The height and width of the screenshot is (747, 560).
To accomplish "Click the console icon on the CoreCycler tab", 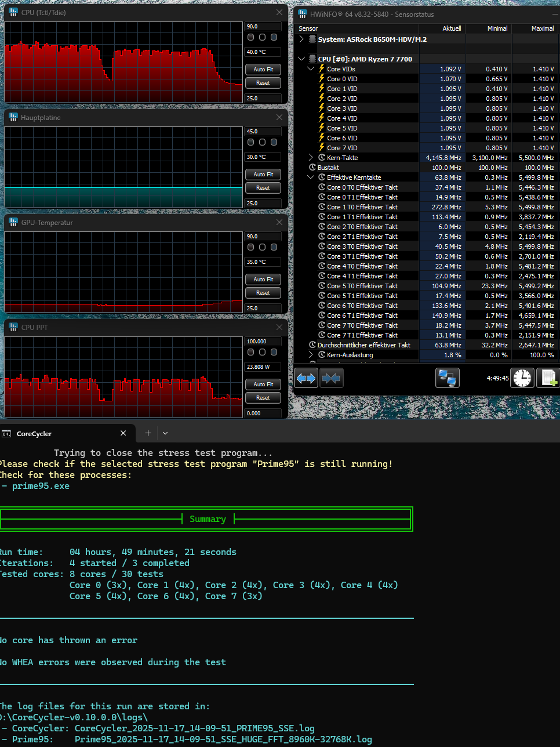I will (x=6, y=433).
